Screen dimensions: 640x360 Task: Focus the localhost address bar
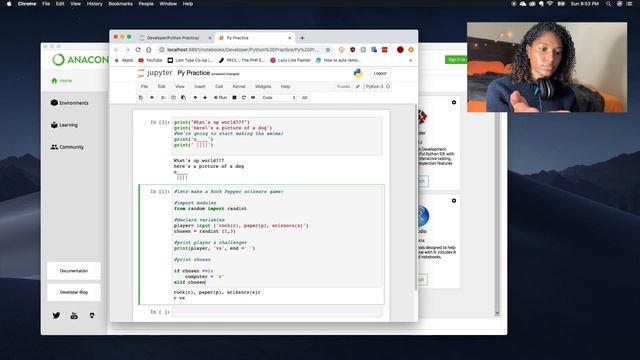[x=243, y=49]
